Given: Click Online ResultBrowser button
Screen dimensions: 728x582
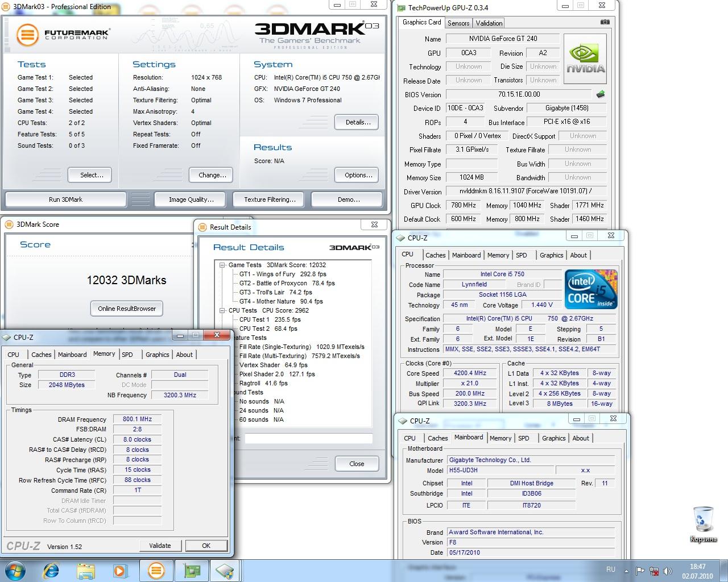Looking at the screenshot, I should (127, 309).
